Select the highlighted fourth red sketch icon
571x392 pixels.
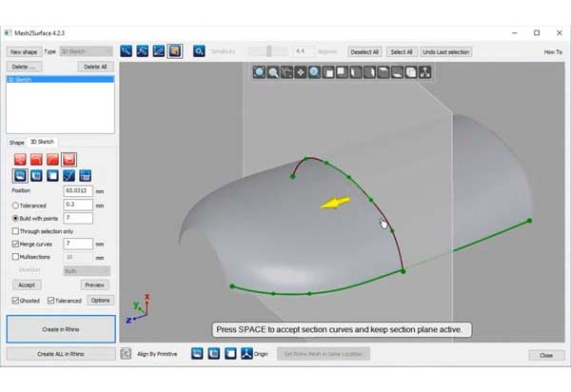[x=69, y=158]
